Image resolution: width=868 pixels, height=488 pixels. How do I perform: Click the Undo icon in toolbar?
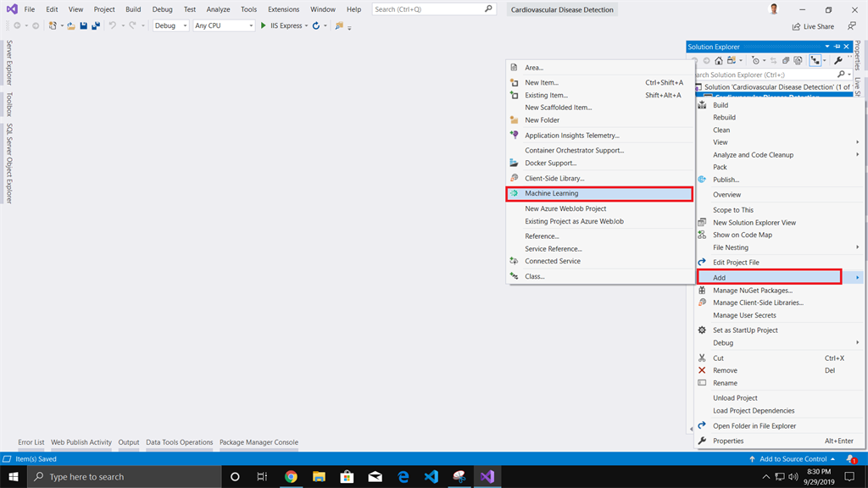[113, 25]
